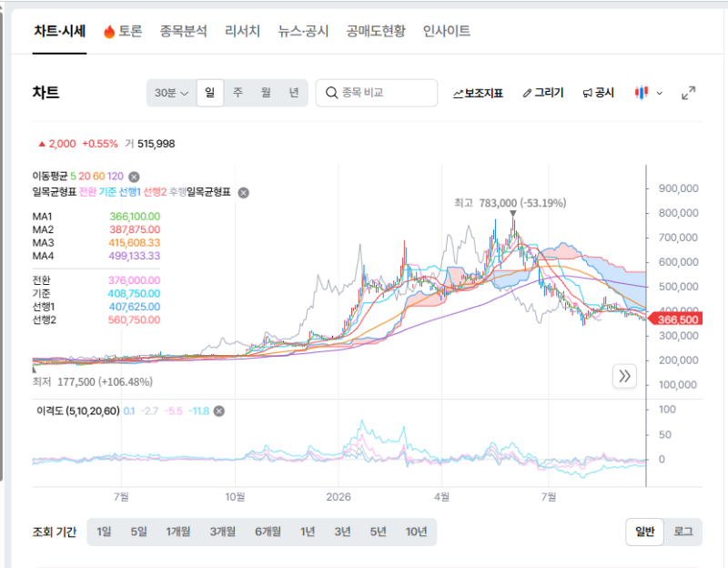728x568 pixels.
Task: Expand chart to fullscreen
Action: [x=689, y=93]
